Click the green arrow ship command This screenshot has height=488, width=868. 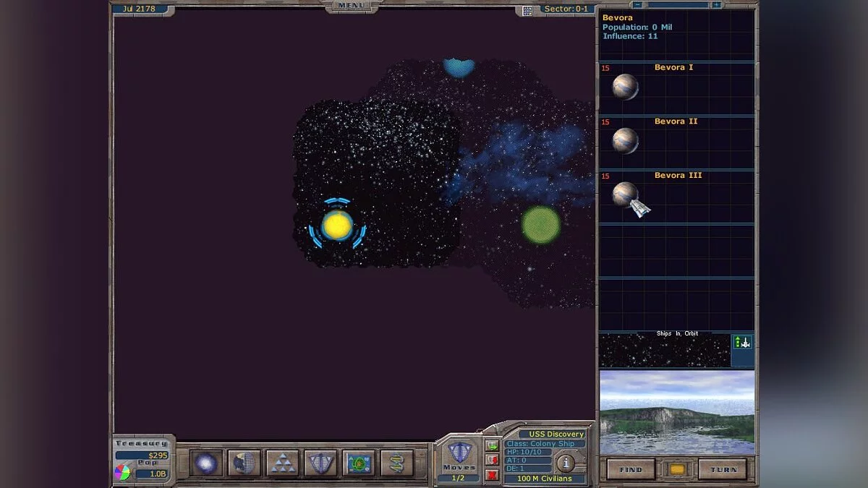(492, 445)
